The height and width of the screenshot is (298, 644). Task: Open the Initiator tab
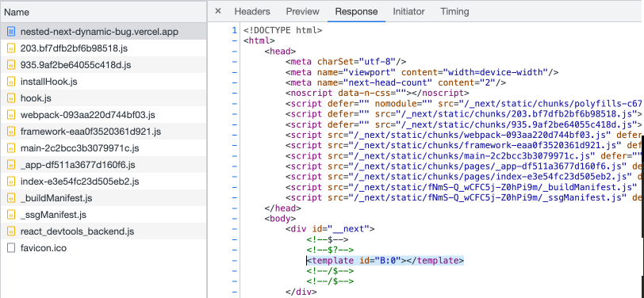click(408, 12)
